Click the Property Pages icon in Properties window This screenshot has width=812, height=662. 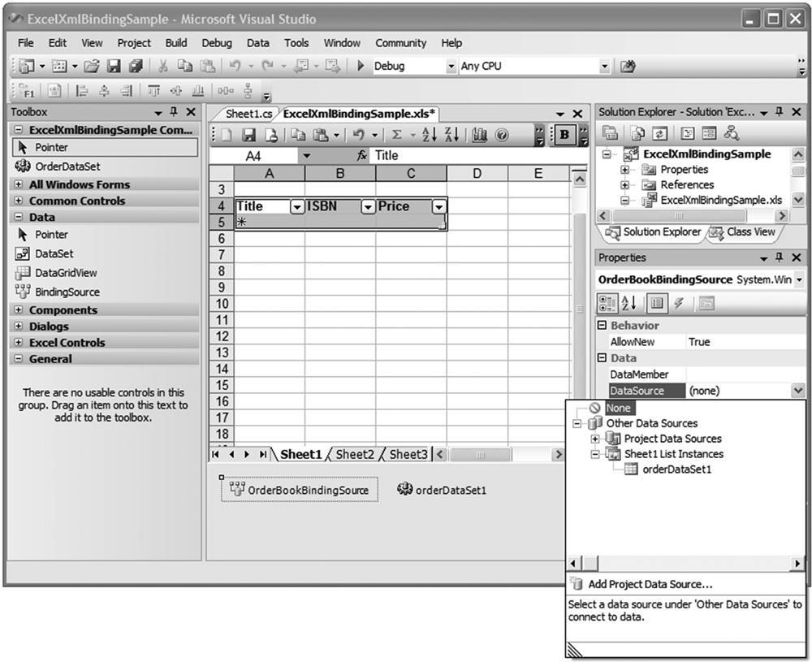706,303
